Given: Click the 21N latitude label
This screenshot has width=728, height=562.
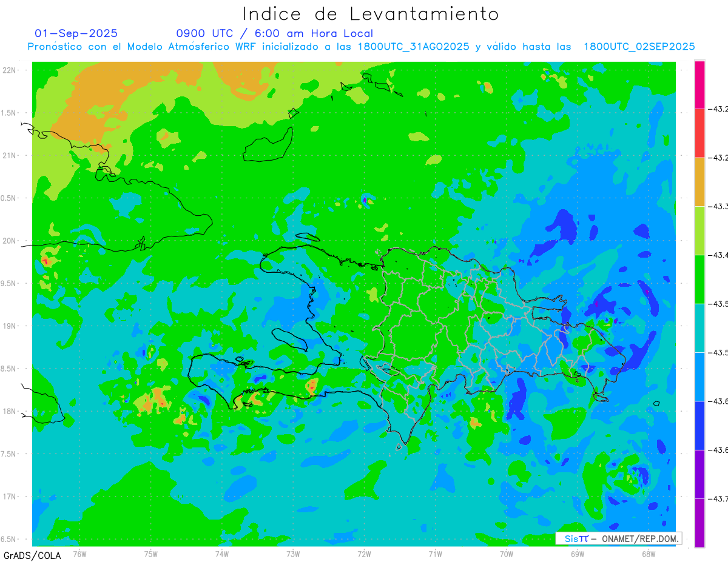Looking at the screenshot, I should [x=8, y=156].
